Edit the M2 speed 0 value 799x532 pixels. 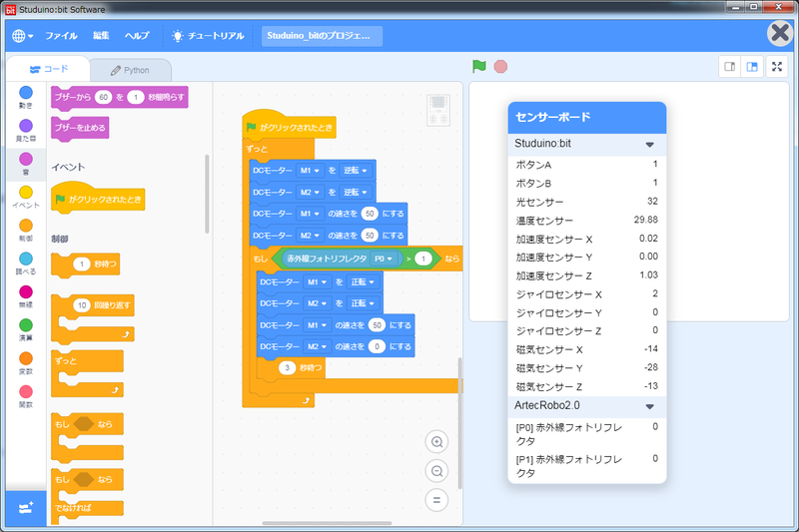coord(378,346)
